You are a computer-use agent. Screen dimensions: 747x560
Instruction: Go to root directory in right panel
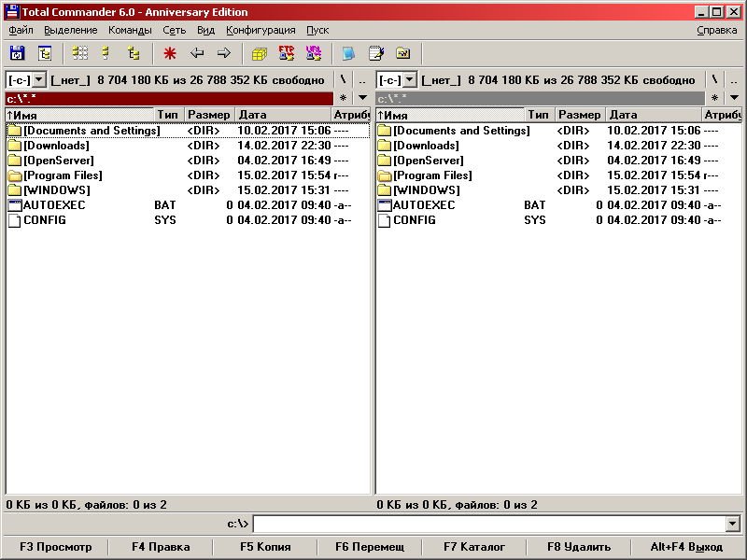click(x=713, y=80)
